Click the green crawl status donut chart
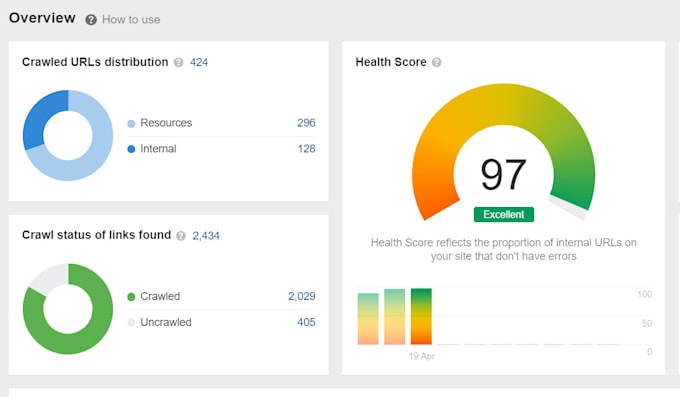 (x=68, y=309)
